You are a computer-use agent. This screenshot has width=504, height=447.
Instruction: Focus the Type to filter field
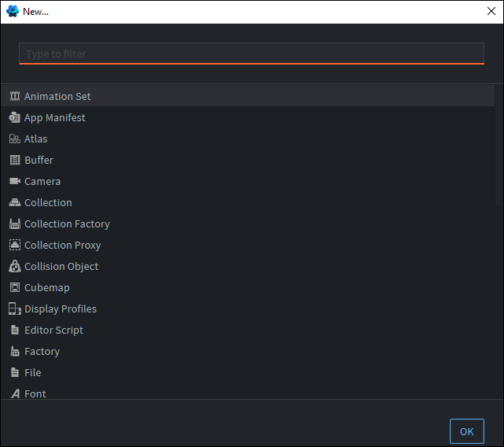[252, 54]
